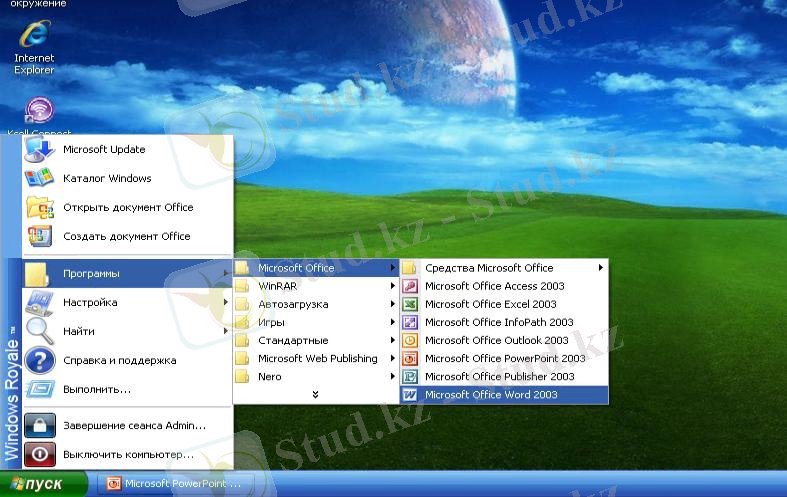The width and height of the screenshot is (787, 497).
Task: Click the Средства Microsoft Office folder icon
Action: [x=409, y=268]
